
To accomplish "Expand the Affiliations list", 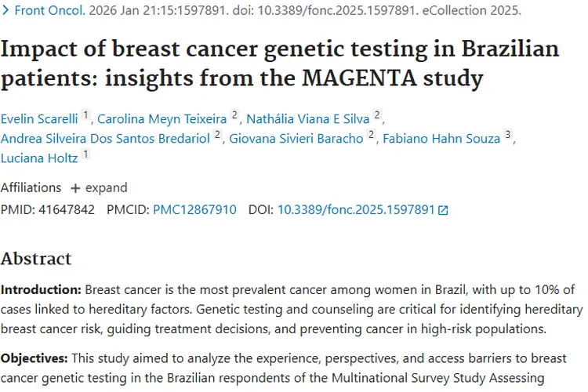I will click(x=98, y=188).
